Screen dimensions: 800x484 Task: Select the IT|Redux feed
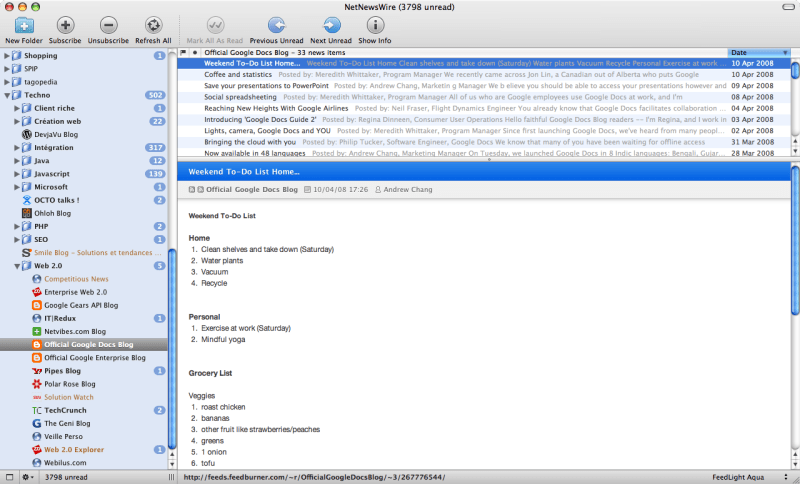60,318
